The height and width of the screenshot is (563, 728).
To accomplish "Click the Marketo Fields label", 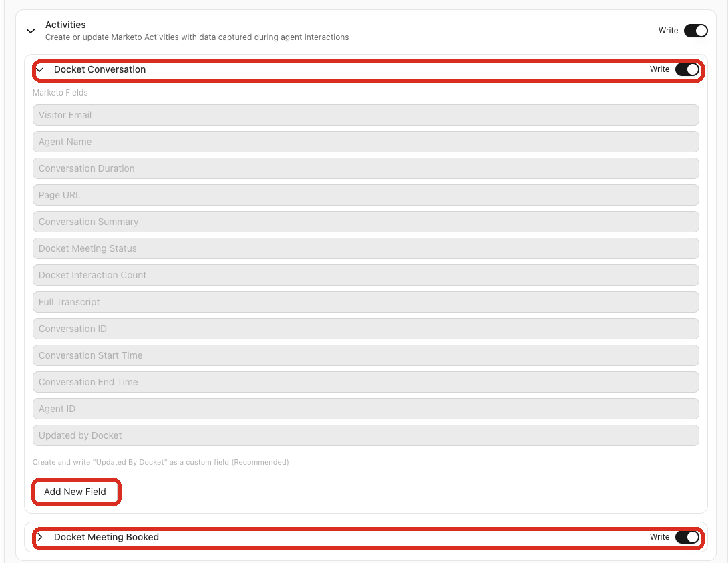I will coord(60,93).
